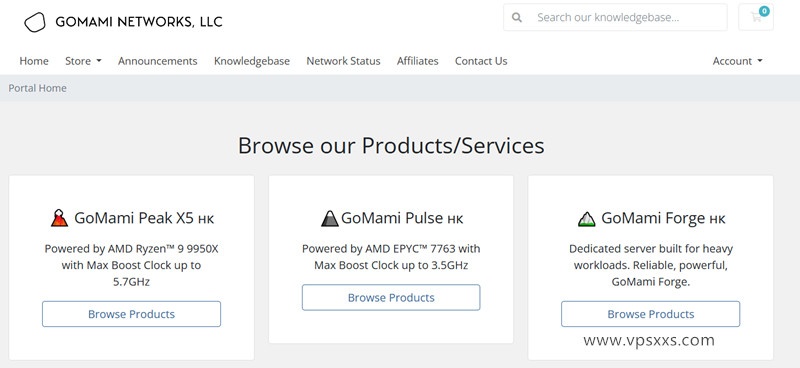Viewport: 800px width, 368px height.
Task: Expand the Store dropdown menu
Action: 83,61
